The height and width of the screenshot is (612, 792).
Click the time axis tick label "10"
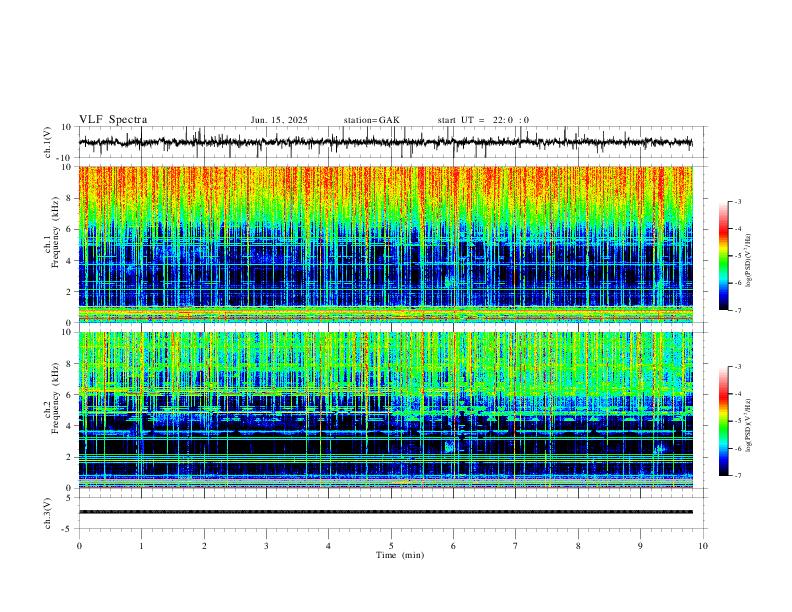pyautogui.click(x=703, y=546)
